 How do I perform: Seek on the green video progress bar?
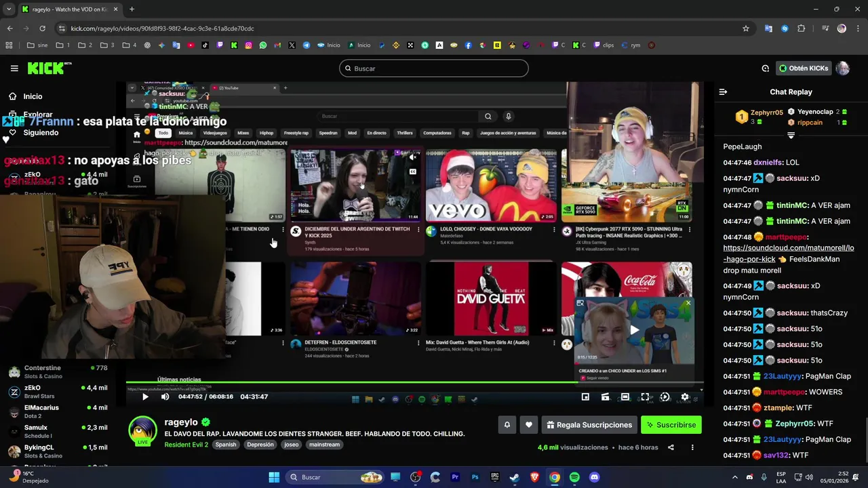(x=414, y=384)
